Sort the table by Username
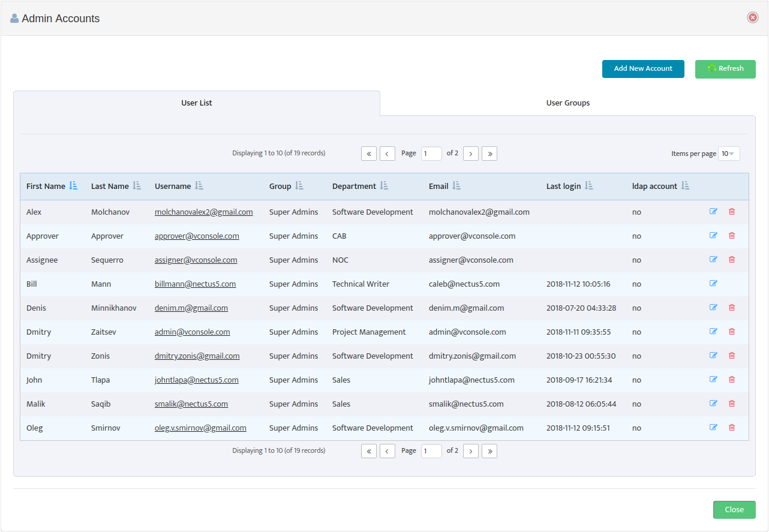The height and width of the screenshot is (532, 769). (199, 186)
